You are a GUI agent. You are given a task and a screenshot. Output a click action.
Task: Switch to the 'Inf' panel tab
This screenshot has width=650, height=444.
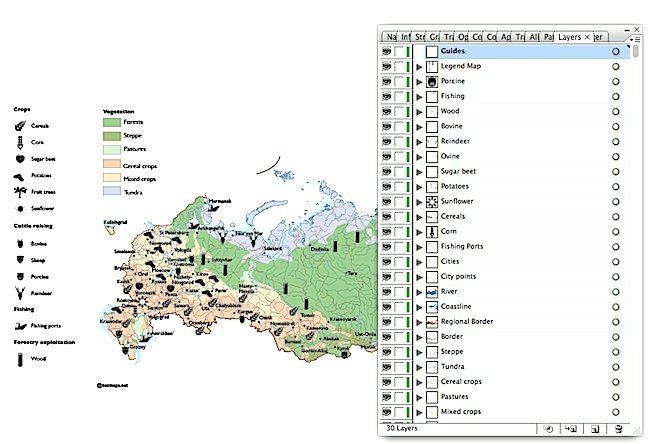pyautogui.click(x=405, y=37)
